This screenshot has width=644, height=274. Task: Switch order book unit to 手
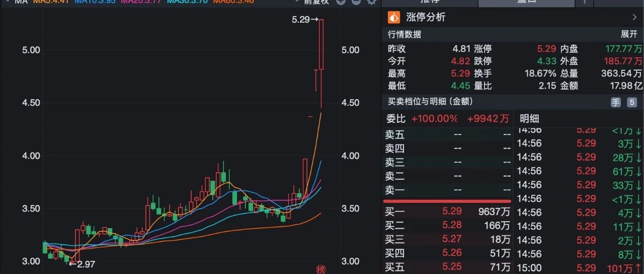click(616, 102)
